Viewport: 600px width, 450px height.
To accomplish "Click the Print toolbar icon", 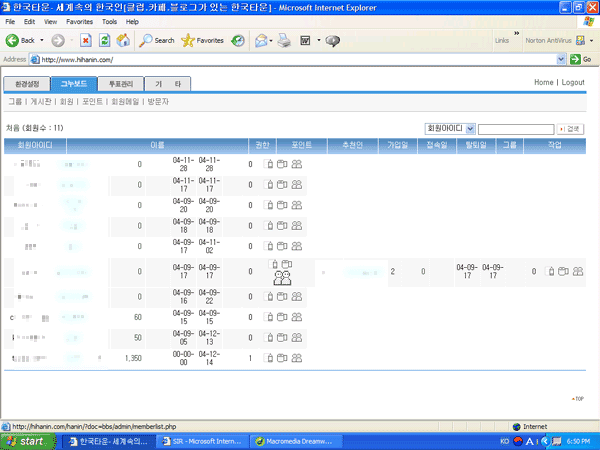I will tap(283, 40).
